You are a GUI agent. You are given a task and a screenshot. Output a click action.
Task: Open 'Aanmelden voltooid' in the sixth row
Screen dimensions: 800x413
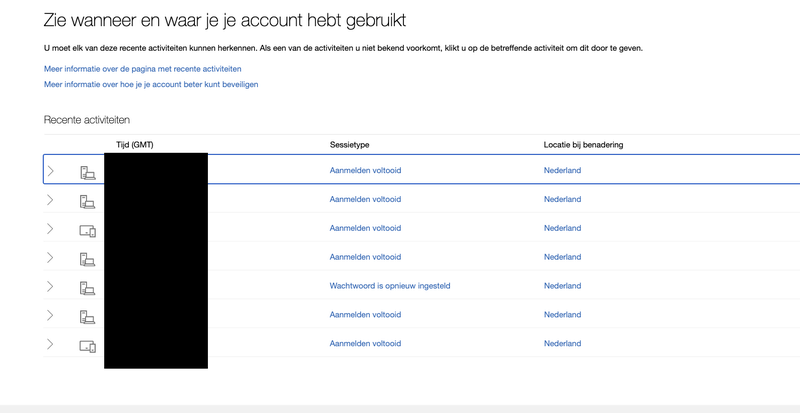(365, 314)
